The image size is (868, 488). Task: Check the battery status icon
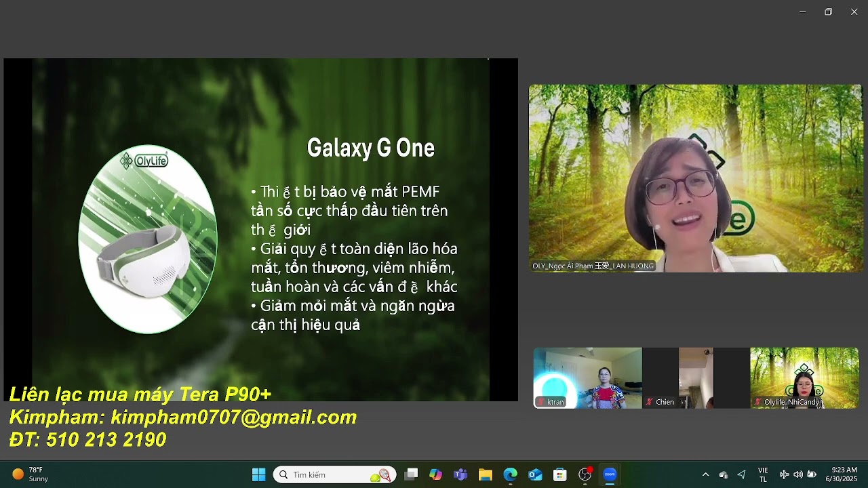click(812, 474)
